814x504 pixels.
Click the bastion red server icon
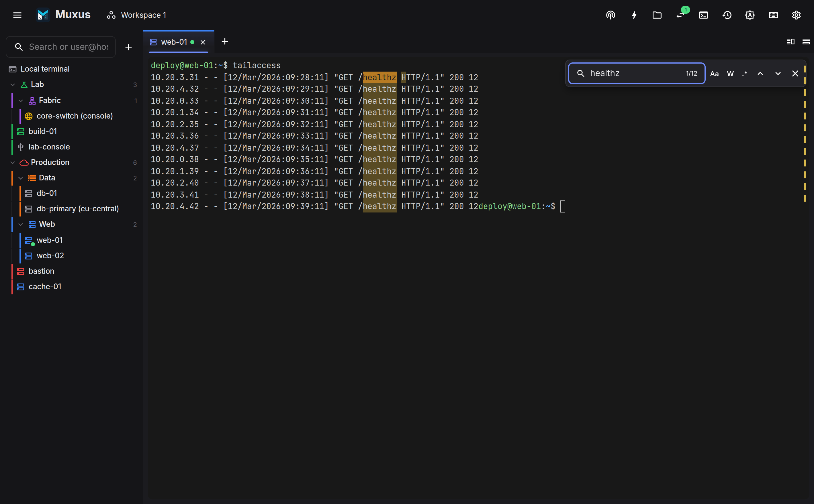pos(21,271)
